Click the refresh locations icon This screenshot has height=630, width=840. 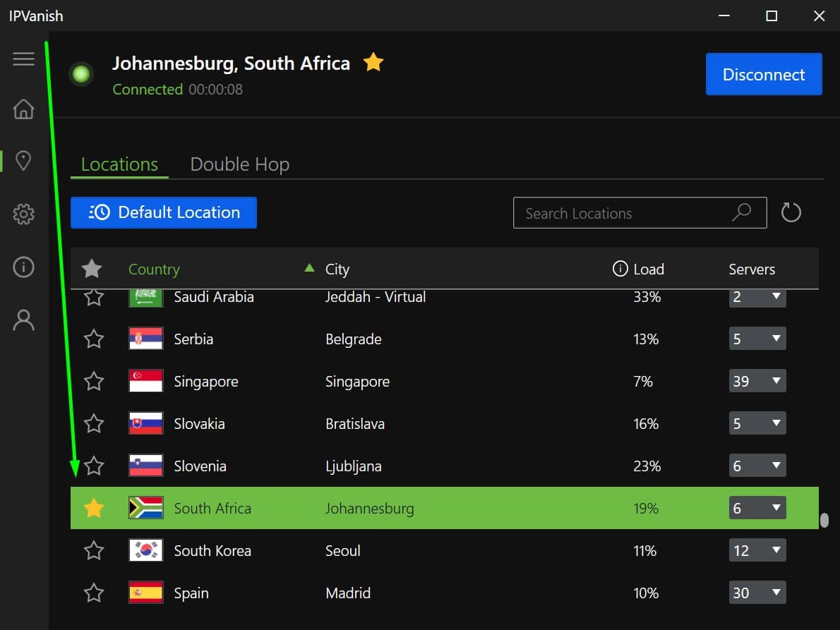tap(791, 212)
